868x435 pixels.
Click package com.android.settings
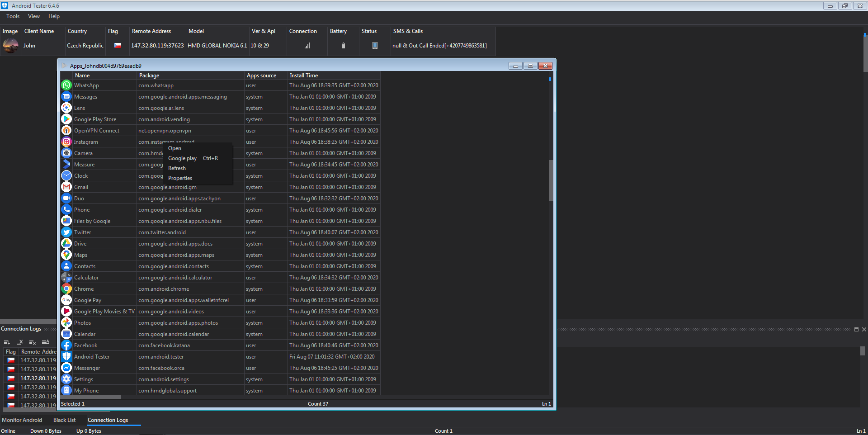coord(164,379)
